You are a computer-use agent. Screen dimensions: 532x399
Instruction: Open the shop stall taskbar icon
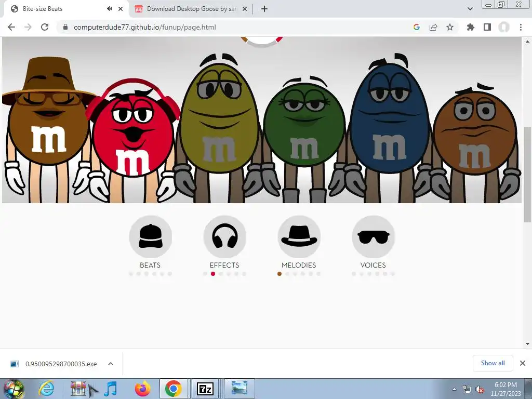(78, 389)
